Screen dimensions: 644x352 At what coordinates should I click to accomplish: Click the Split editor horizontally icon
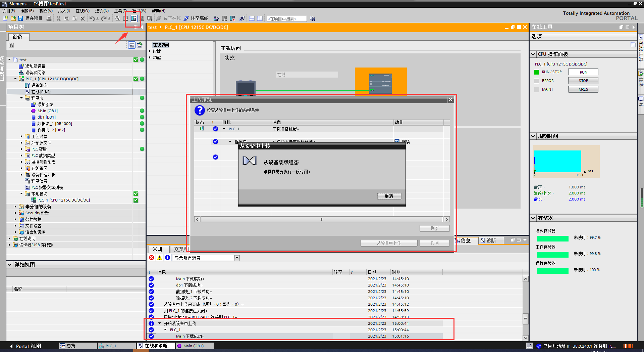pos(252,18)
